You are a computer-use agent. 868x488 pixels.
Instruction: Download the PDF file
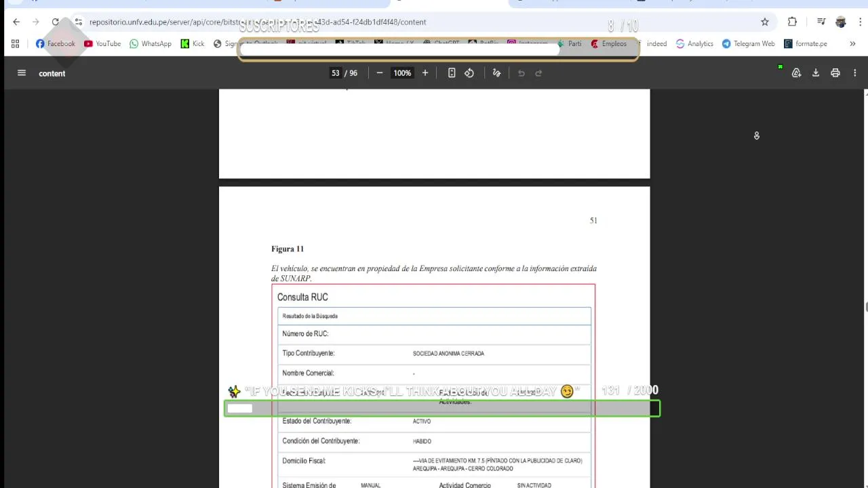pyautogui.click(x=816, y=73)
